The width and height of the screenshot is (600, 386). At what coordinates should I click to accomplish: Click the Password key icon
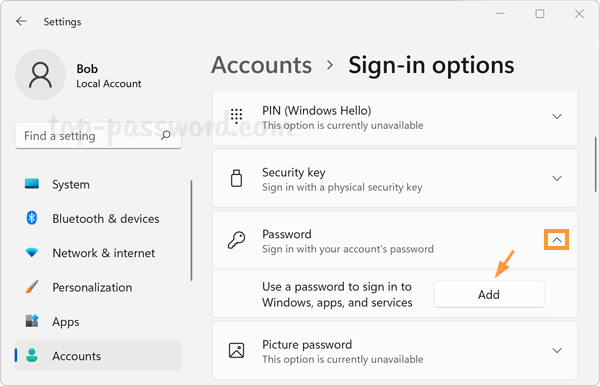click(236, 241)
